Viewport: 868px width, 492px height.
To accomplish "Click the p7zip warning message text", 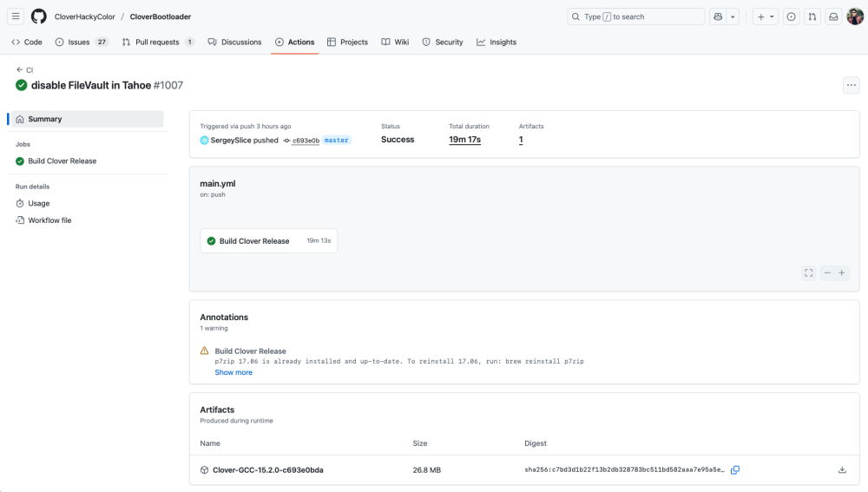I will tap(399, 361).
